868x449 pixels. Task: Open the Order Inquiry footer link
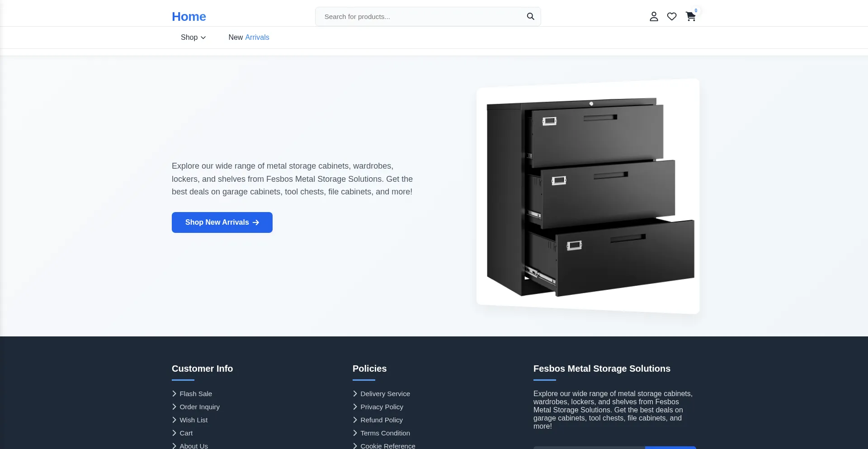pyautogui.click(x=199, y=407)
